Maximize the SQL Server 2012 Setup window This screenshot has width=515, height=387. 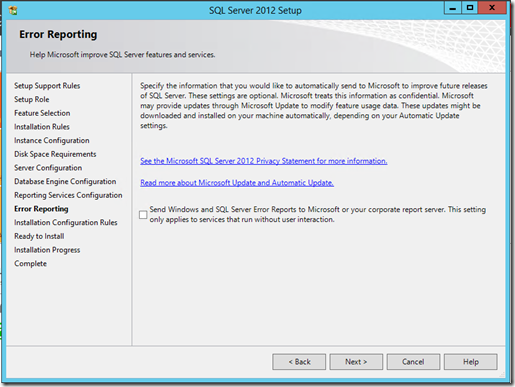pos(470,8)
